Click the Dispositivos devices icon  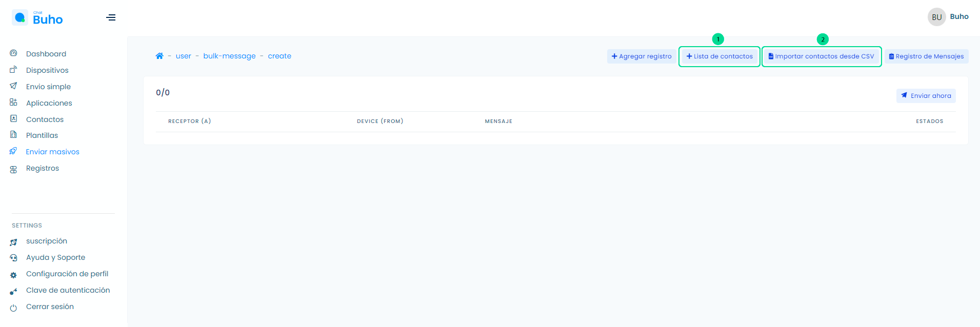coord(14,70)
